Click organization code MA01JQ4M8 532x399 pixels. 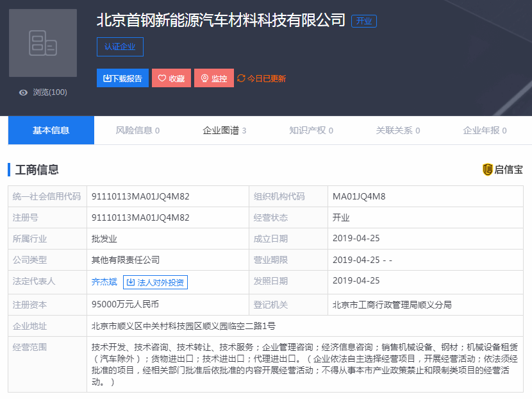click(x=359, y=196)
